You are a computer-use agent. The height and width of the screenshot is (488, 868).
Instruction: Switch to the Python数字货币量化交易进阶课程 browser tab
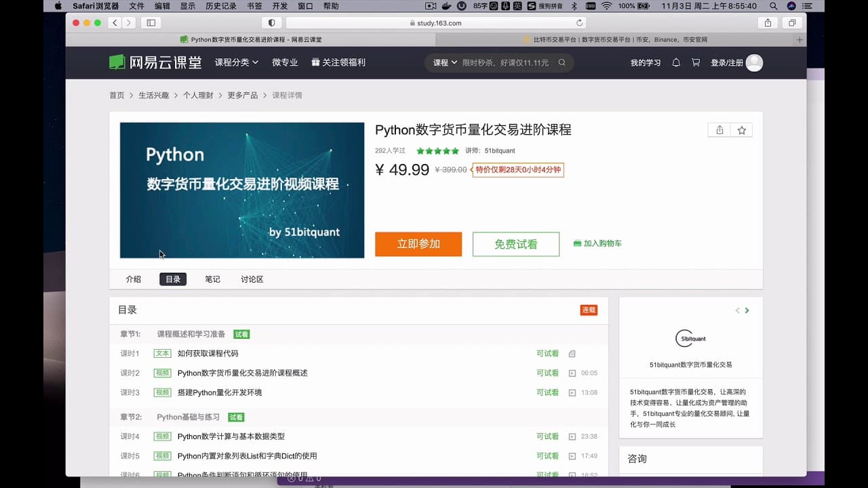(251, 39)
